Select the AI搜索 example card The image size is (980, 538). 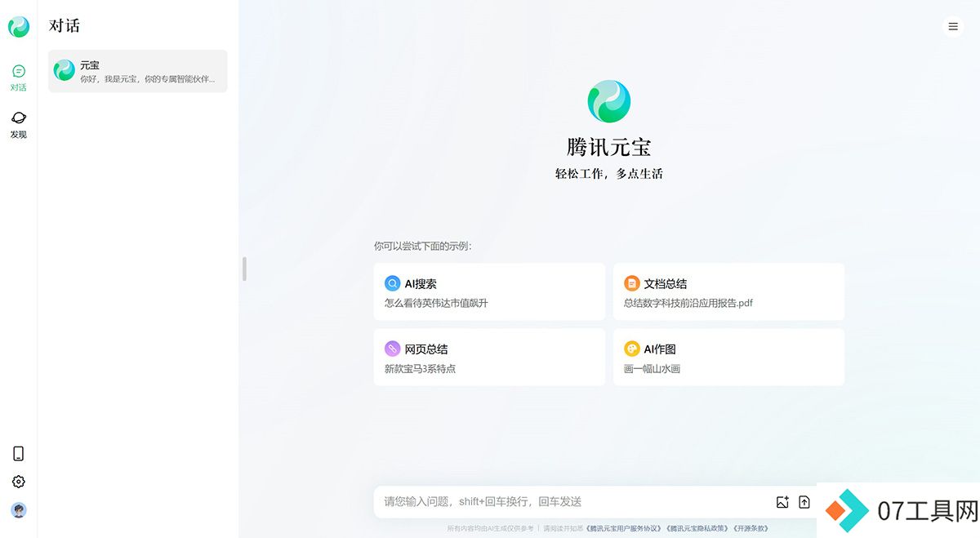[489, 291]
